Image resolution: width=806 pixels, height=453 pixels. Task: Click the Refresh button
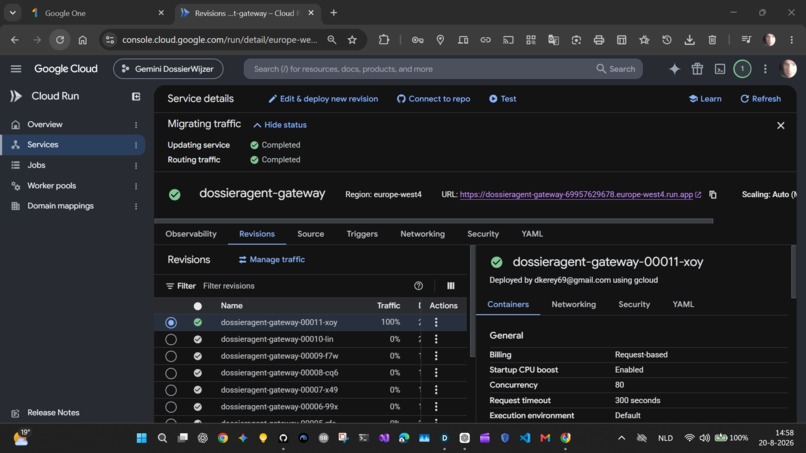(761, 99)
